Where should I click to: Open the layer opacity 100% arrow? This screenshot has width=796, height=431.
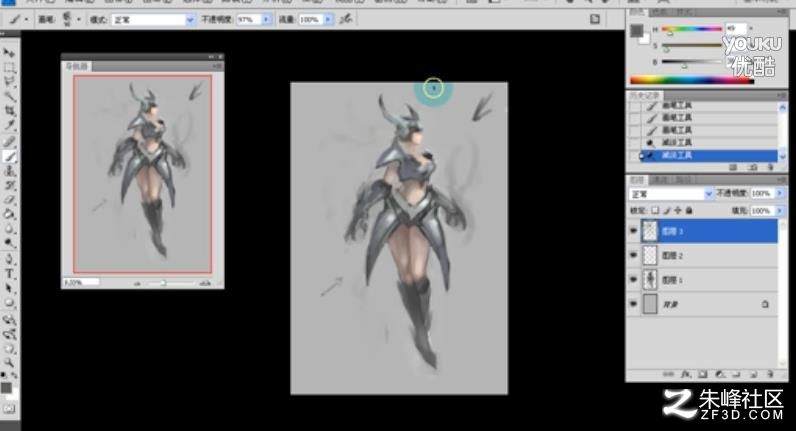pyautogui.click(x=780, y=193)
